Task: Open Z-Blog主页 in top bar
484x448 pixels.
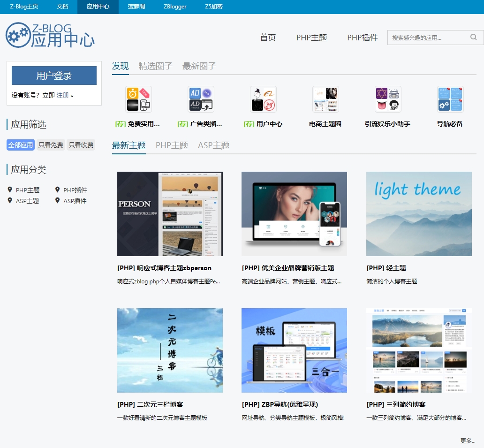Action: (x=24, y=7)
